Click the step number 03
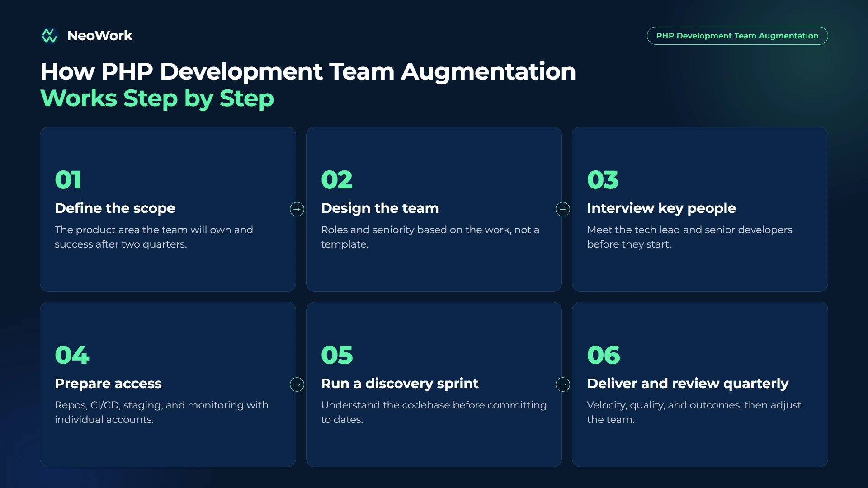 603,180
